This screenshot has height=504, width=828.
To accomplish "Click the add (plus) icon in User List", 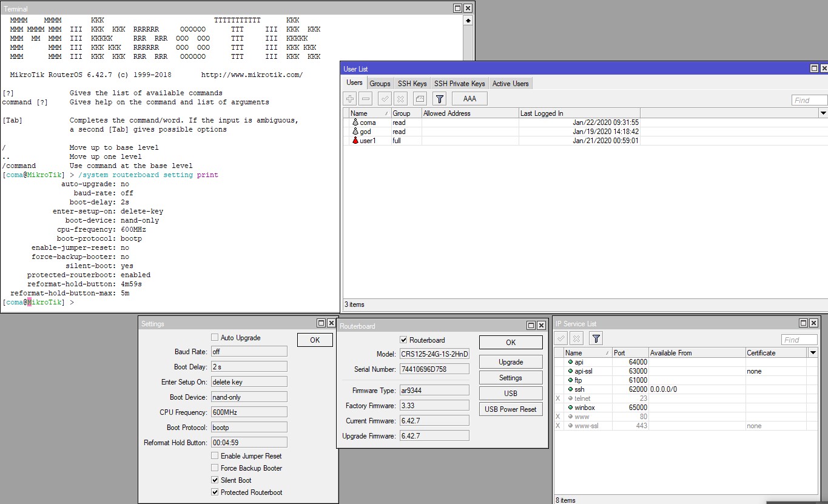I will (350, 99).
